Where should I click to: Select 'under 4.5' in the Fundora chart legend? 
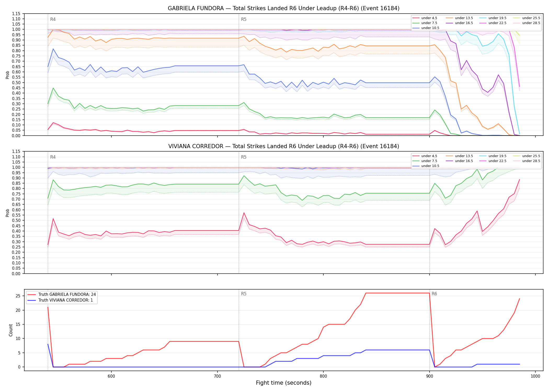click(425, 18)
